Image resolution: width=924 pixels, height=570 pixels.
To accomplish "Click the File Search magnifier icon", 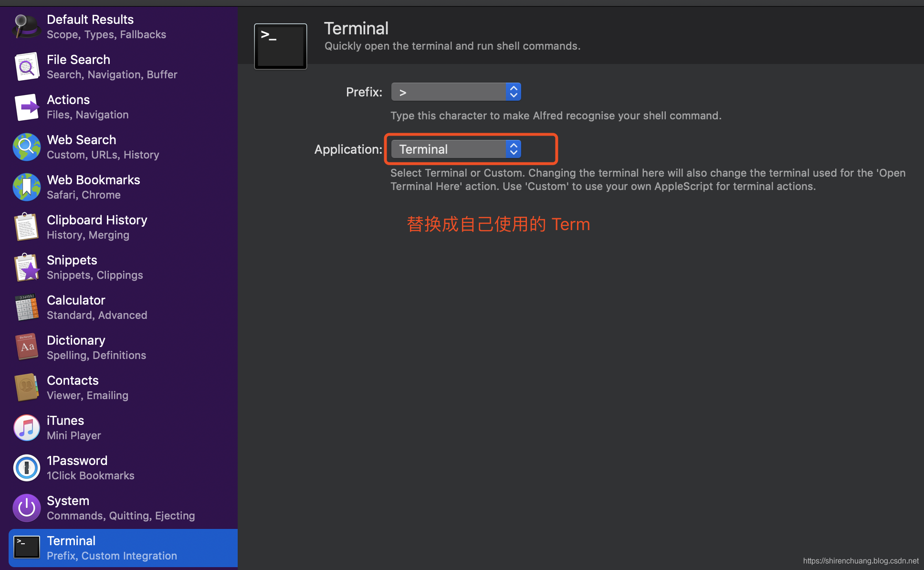I will [x=26, y=66].
